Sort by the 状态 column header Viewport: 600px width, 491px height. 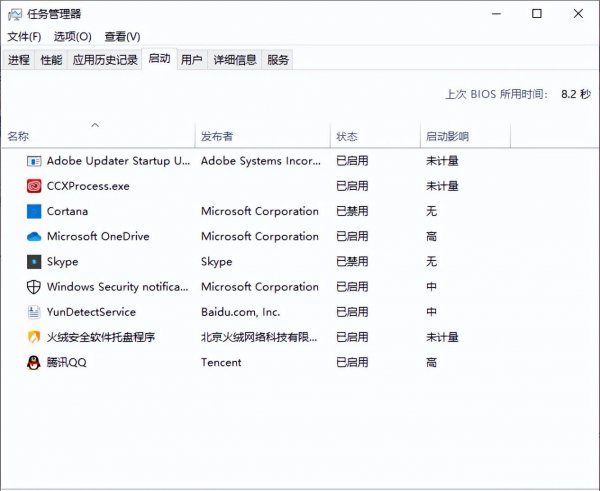[347, 136]
